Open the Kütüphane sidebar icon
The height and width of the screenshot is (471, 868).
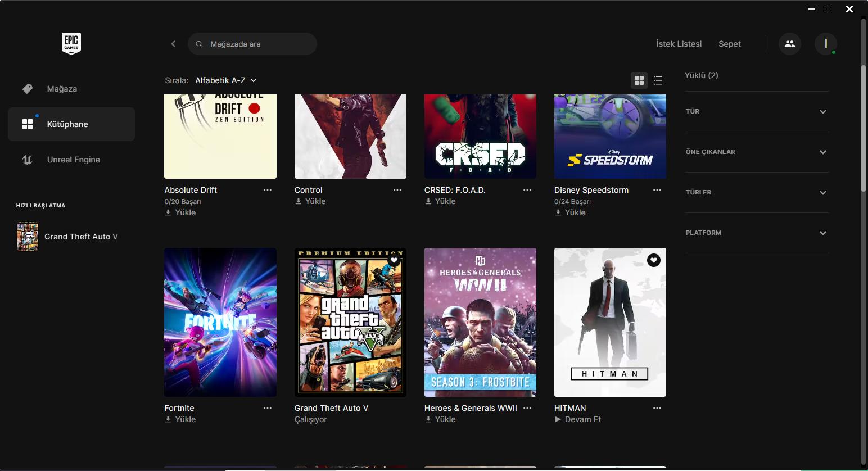click(x=27, y=124)
